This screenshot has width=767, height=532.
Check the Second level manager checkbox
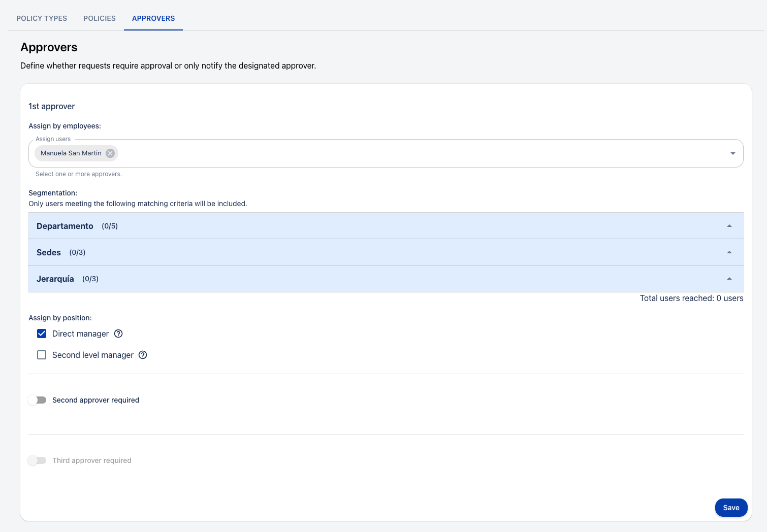pos(42,355)
